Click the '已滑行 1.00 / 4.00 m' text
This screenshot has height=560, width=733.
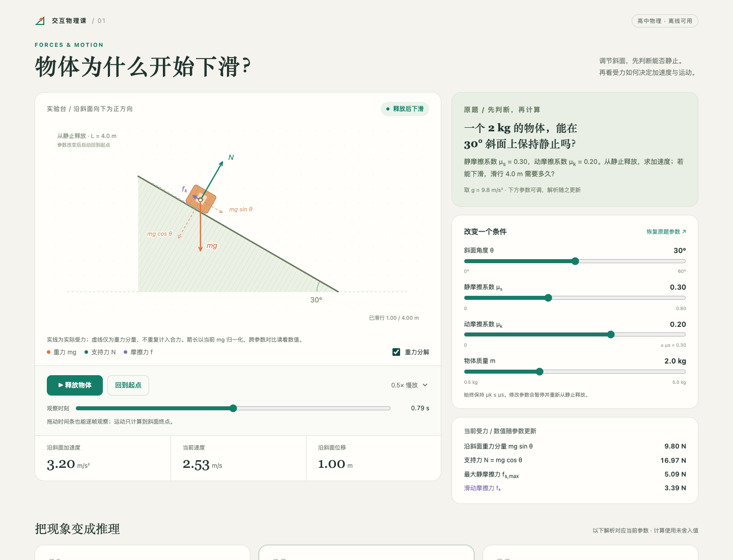[x=394, y=318]
